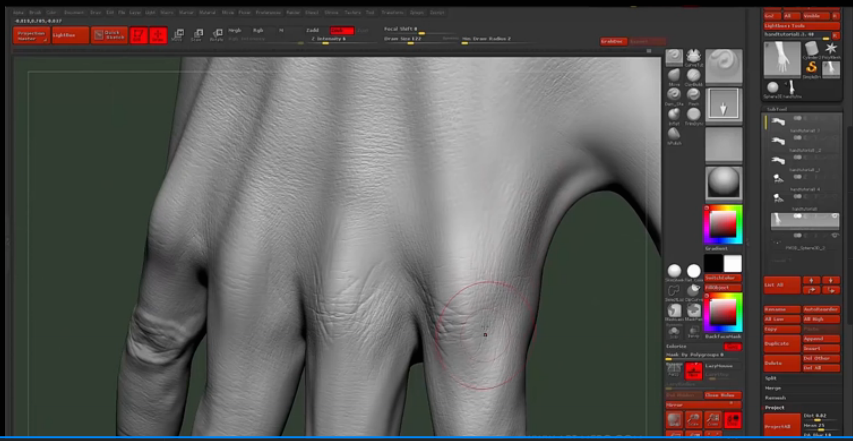Open the Stroke menu

point(331,13)
